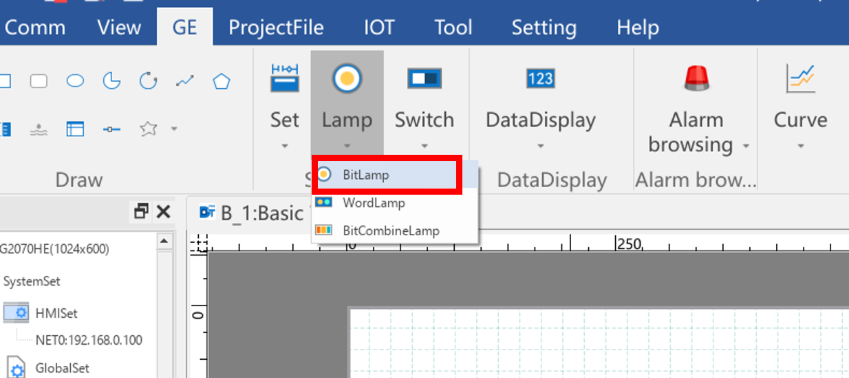Viewport: 849px width, 378px height.
Task: Click the star shape tool
Action: [x=148, y=129]
